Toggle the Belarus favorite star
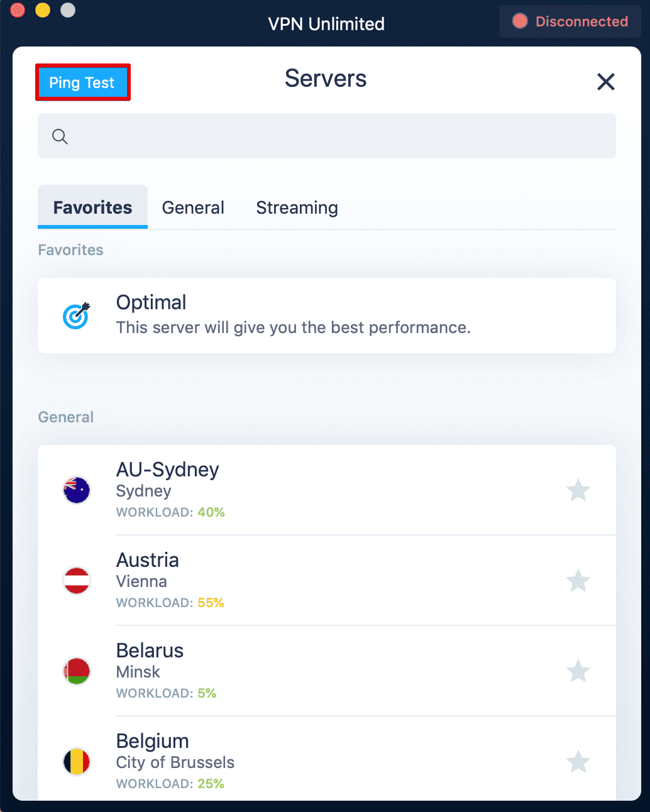650x812 pixels. tap(578, 671)
